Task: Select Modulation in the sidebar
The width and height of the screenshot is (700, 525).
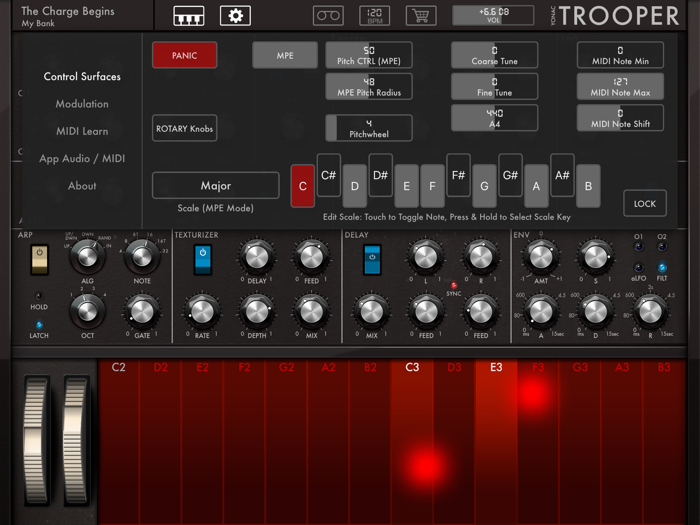Action: (82, 104)
